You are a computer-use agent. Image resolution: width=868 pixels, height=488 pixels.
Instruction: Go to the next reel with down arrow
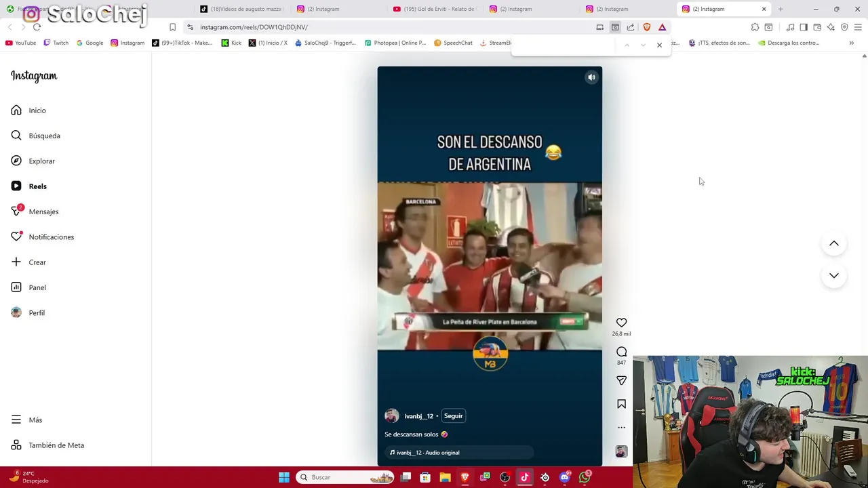coord(834,275)
